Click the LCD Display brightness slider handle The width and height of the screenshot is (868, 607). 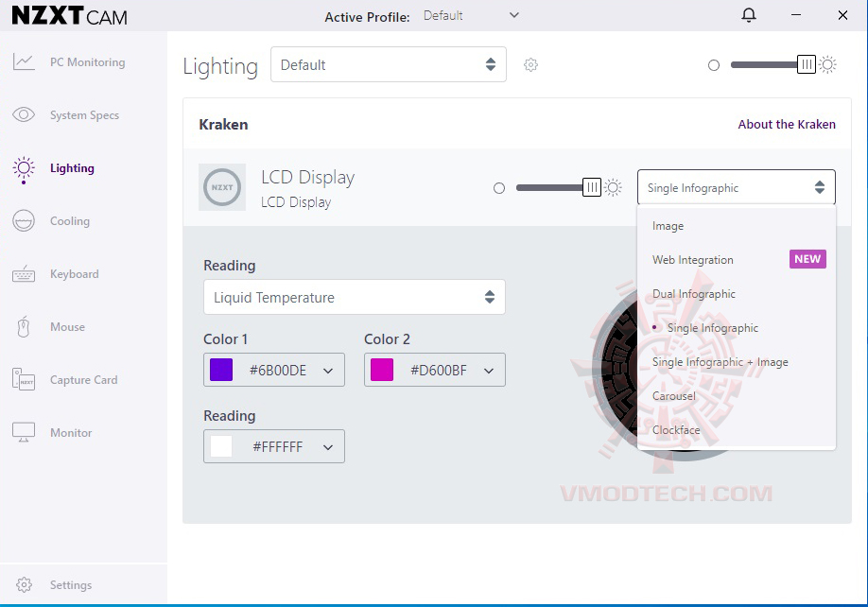click(592, 187)
